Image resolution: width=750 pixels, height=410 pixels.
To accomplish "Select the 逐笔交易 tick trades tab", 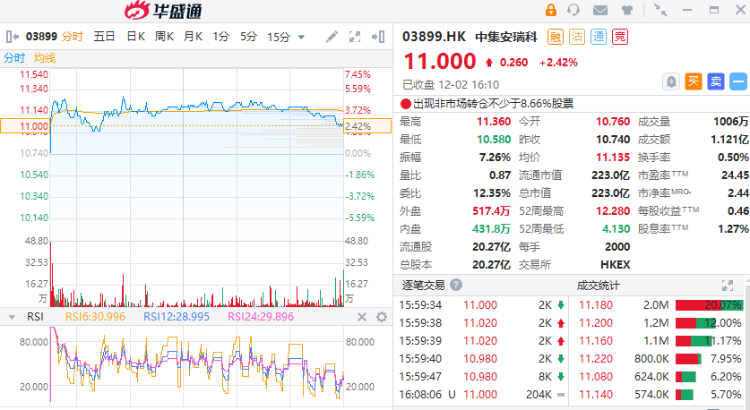I will 423,285.
